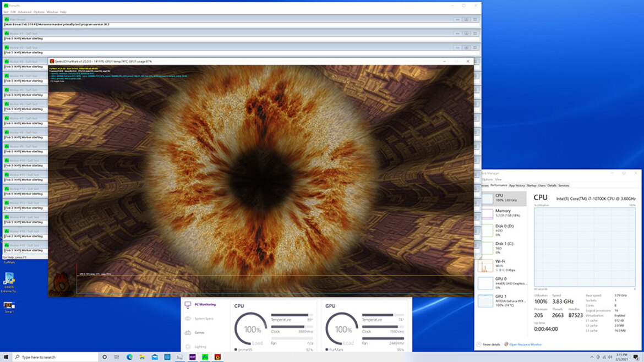The width and height of the screenshot is (644, 362).
Task: Click the GPU Temperature bar
Action: tap(383, 315)
